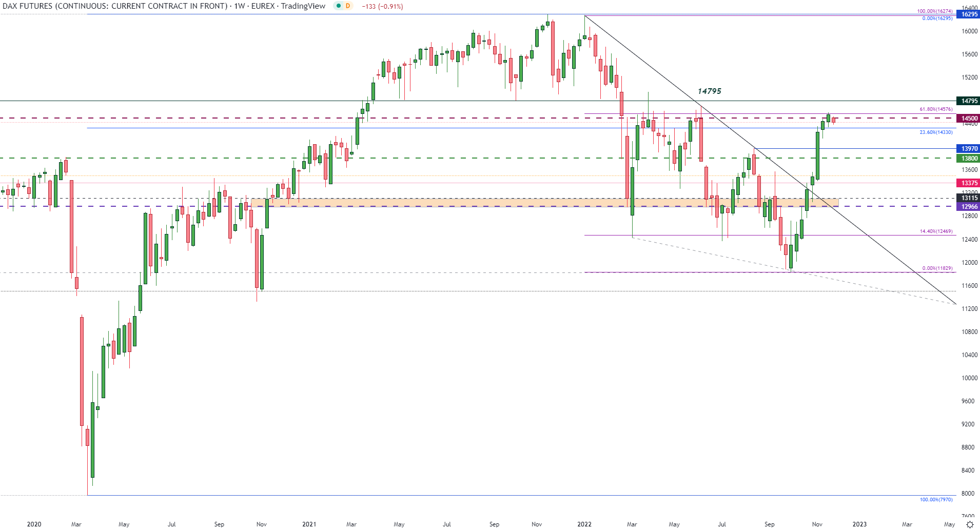Click the DAX FUTURES chart title
This screenshot has width=980, height=529.
(164, 6)
